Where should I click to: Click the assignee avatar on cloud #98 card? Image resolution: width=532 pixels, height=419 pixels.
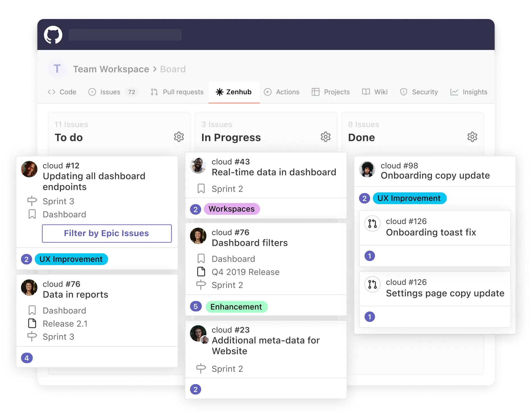(x=367, y=169)
